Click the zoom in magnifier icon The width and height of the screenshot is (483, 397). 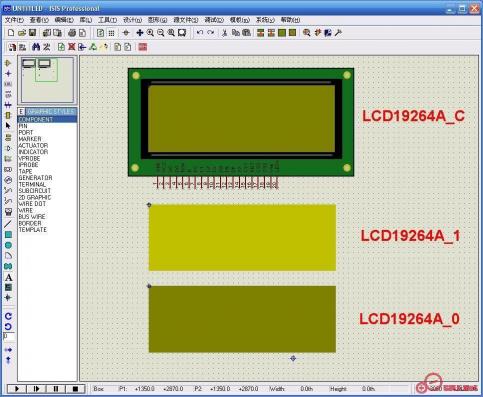(150, 33)
